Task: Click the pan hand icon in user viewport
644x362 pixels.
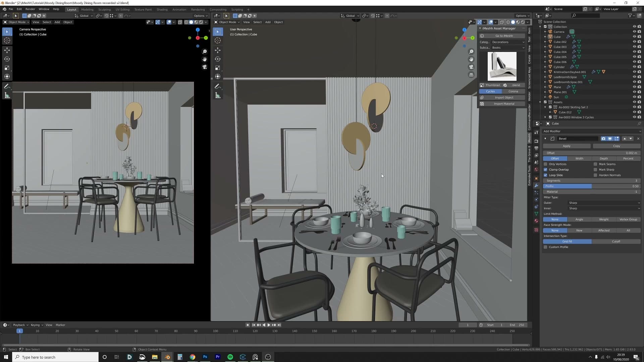Action: (471, 59)
